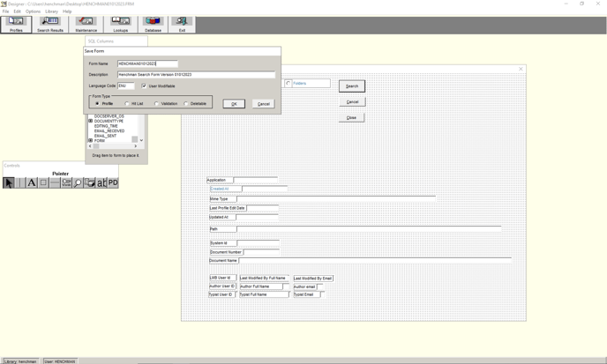This screenshot has height=364, width=607.
Task: Select the Hit List form type
Action: pyautogui.click(x=128, y=104)
